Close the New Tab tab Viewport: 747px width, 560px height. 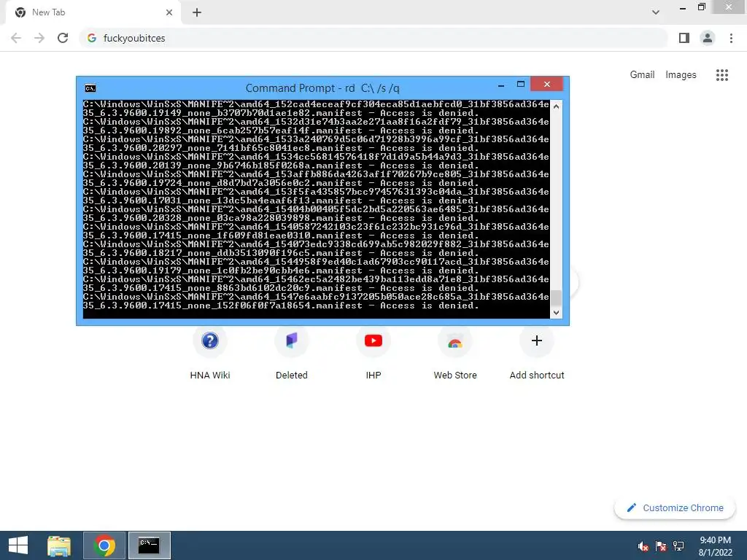tap(169, 12)
